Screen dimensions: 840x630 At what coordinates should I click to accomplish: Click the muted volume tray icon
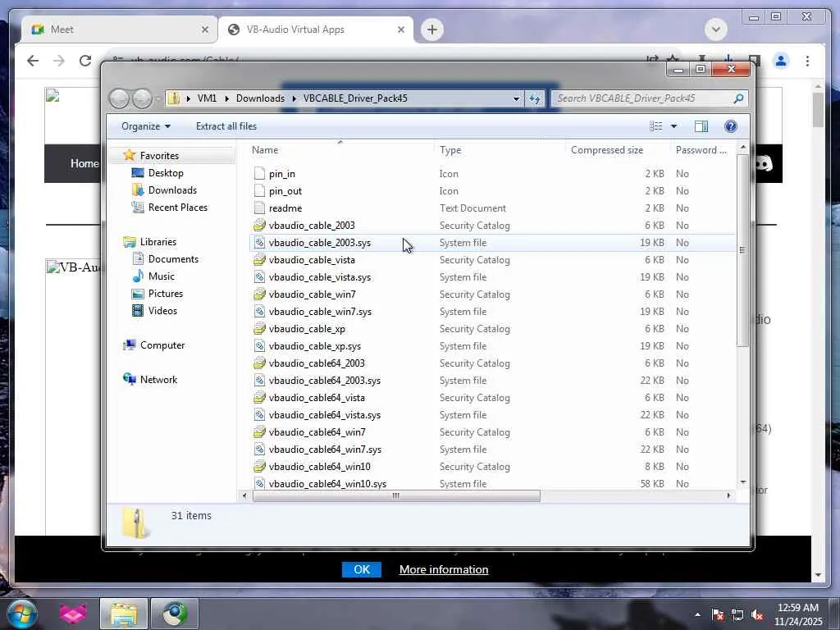click(757, 614)
